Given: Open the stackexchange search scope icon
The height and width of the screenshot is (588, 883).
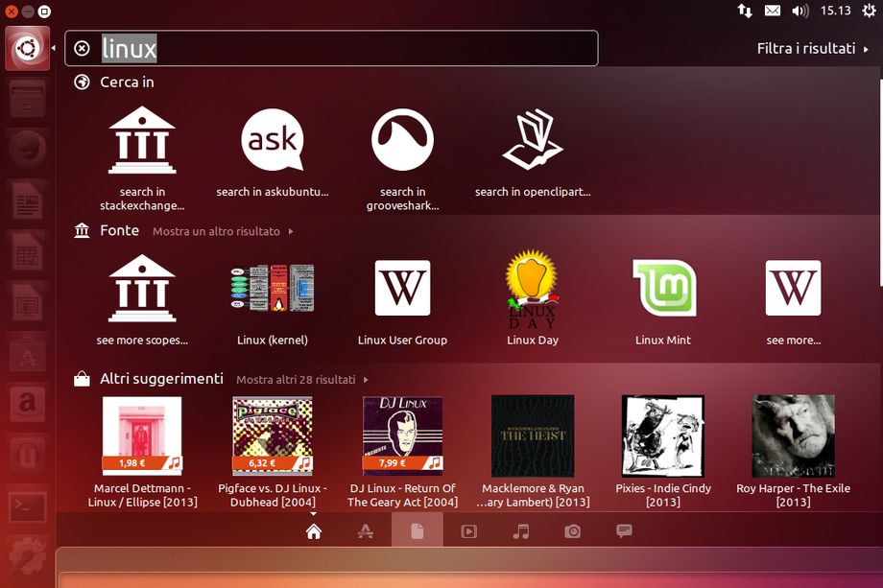Looking at the screenshot, I should point(142,140).
